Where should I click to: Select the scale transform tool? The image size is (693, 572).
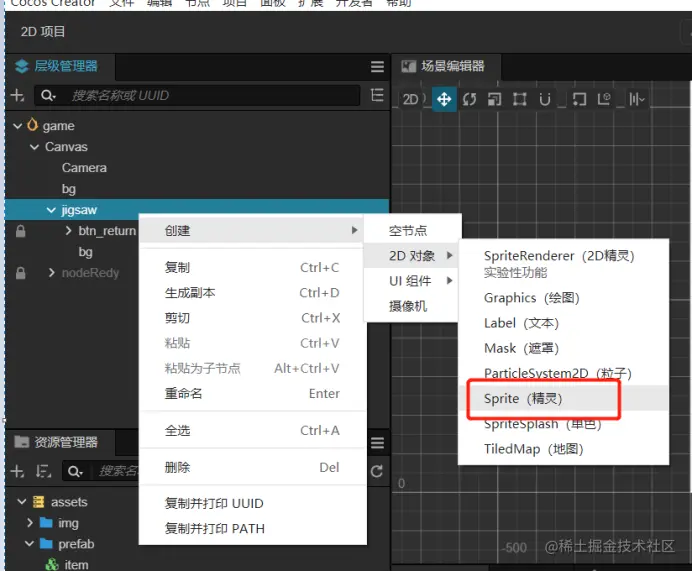point(494,99)
